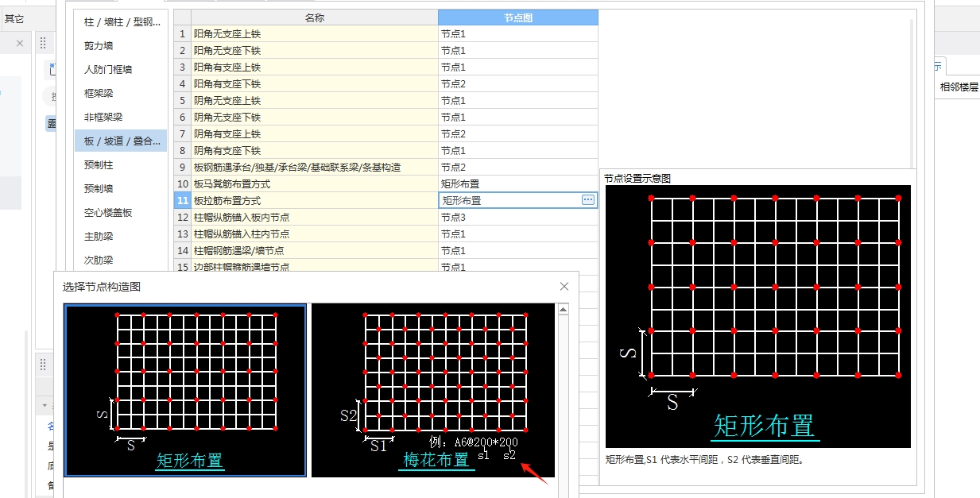The height and width of the screenshot is (498, 980).
Task: Select category 框架梁
Action: coord(122,94)
